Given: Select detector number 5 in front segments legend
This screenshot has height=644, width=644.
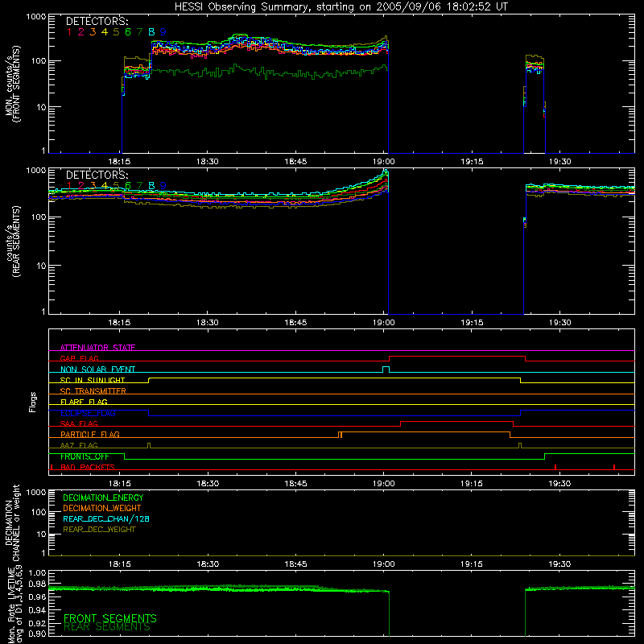Looking at the screenshot, I should point(116,32).
